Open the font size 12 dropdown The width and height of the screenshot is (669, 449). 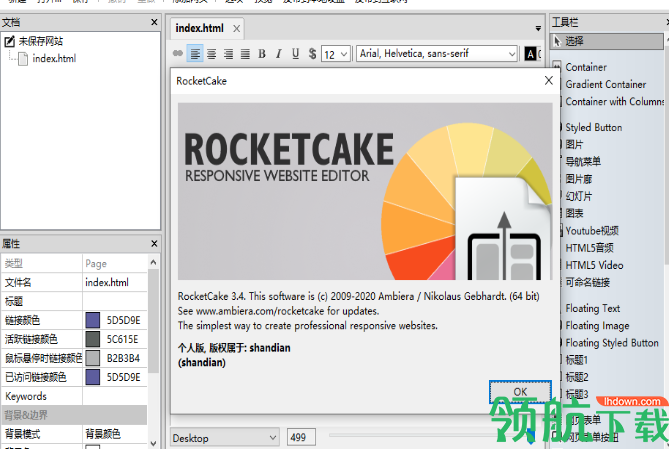[336, 54]
